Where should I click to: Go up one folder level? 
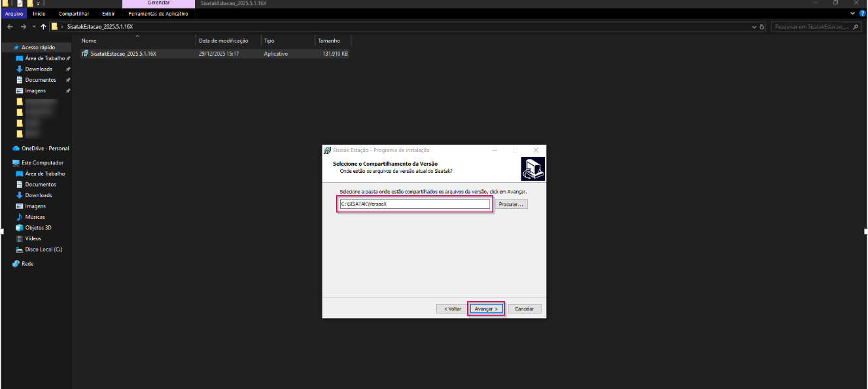pos(44,27)
